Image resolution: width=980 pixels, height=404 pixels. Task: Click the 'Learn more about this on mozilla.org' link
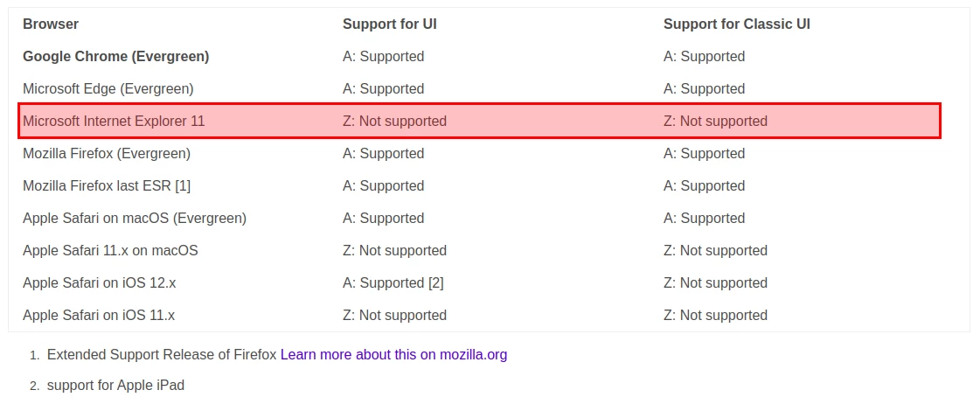tap(393, 354)
